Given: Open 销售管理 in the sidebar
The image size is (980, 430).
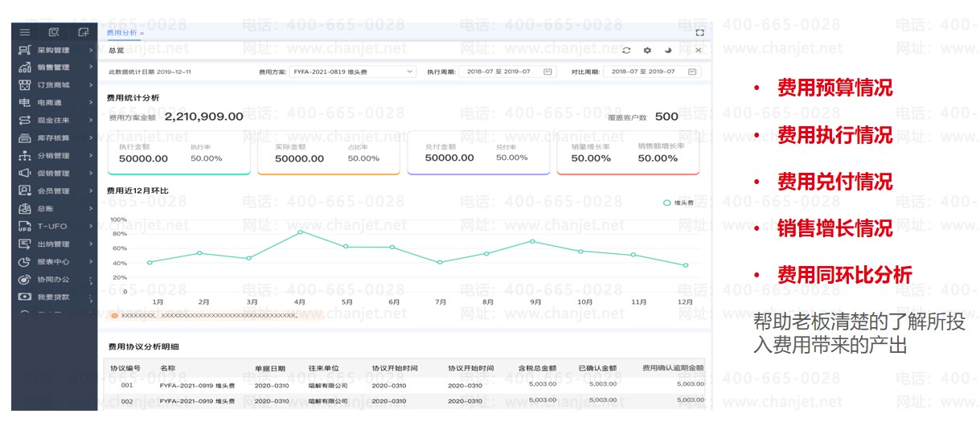Looking at the screenshot, I should (54, 68).
